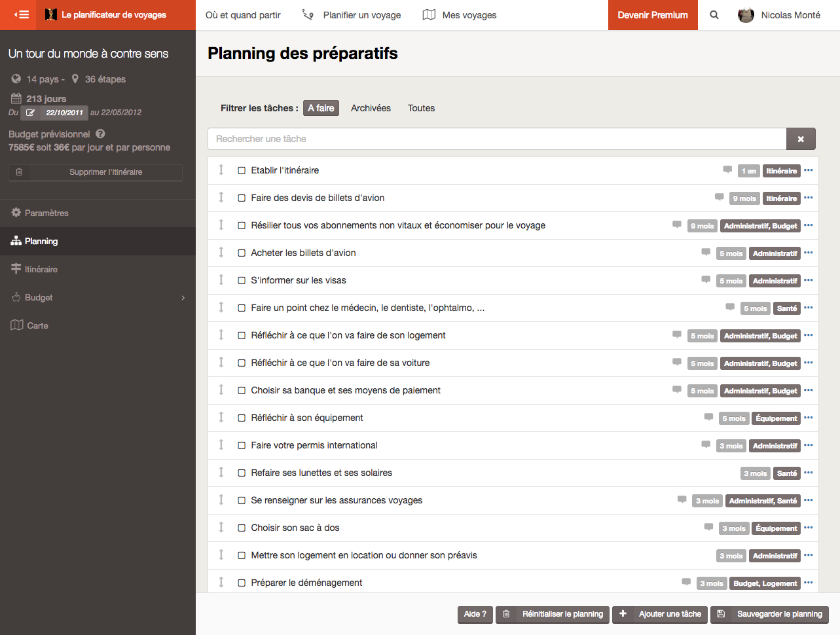Expand the Budget submenu chevron
The height and width of the screenshot is (635, 840).
pyautogui.click(x=183, y=298)
